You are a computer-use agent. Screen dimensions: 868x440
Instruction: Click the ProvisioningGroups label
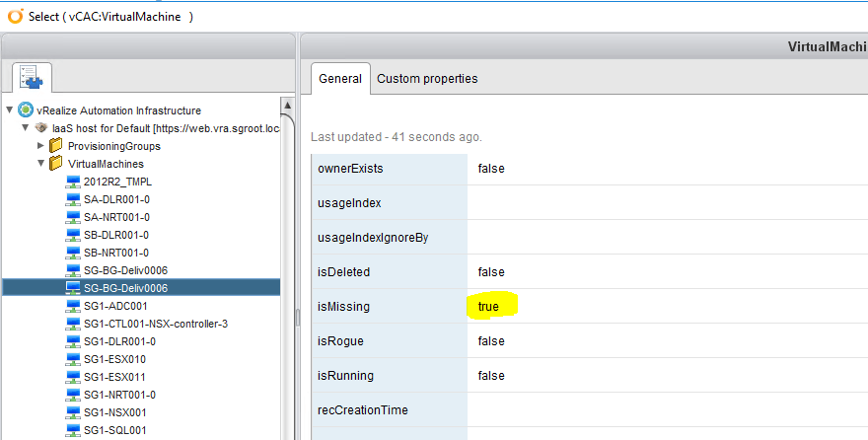click(114, 146)
